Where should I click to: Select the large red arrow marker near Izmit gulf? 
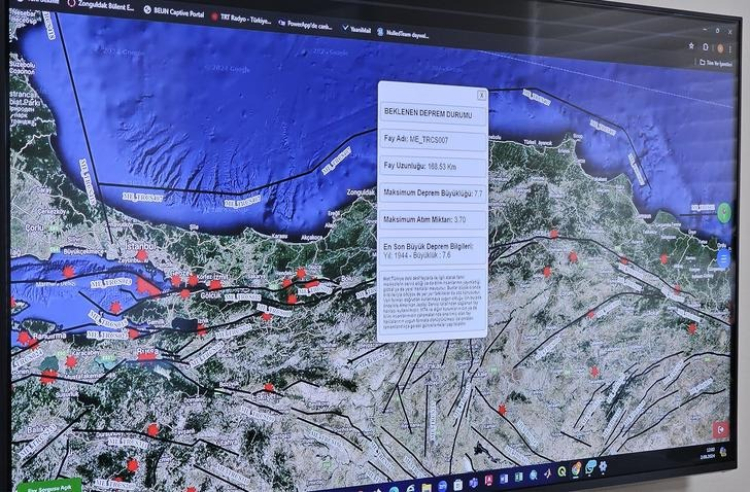147,286
